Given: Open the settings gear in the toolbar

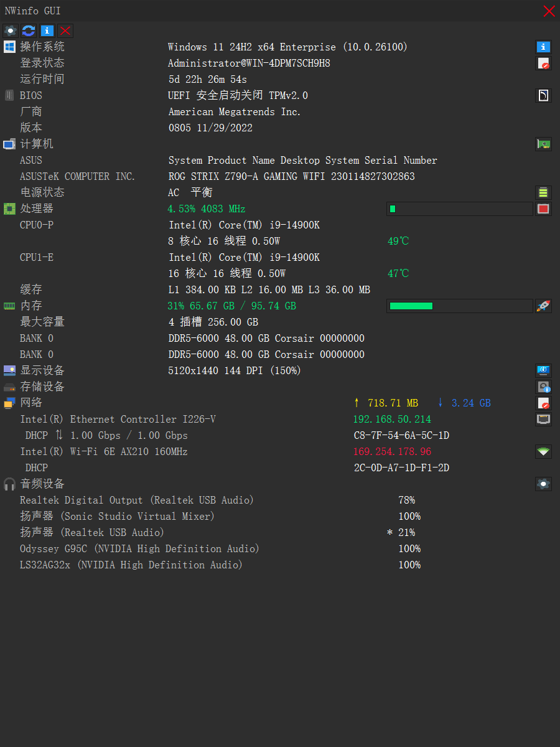Looking at the screenshot, I should tap(10, 31).
